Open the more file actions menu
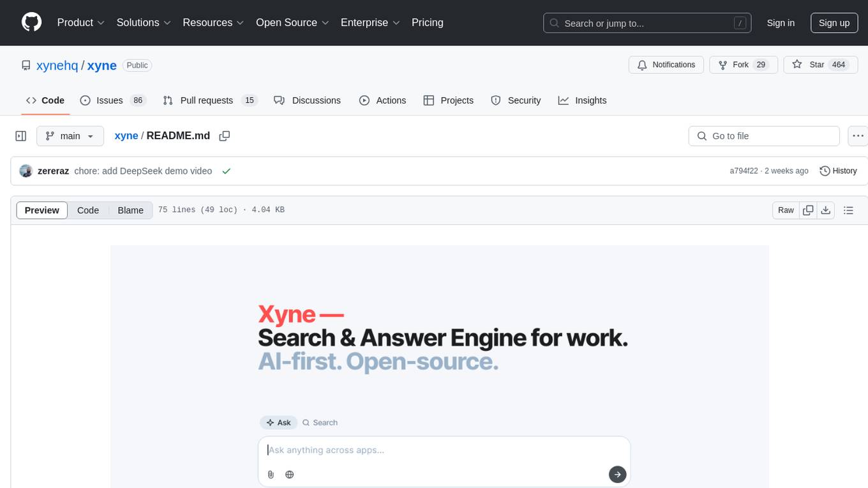 858,136
